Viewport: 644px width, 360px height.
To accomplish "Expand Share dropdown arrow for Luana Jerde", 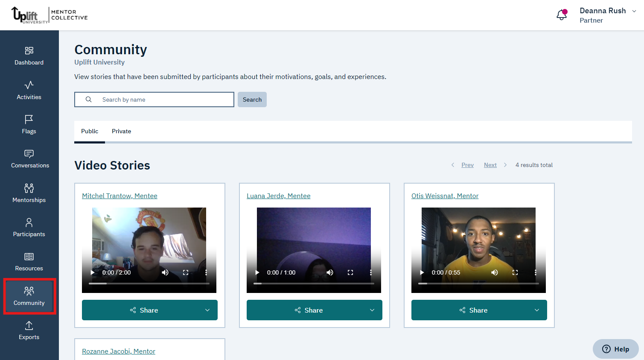I will click(x=372, y=310).
